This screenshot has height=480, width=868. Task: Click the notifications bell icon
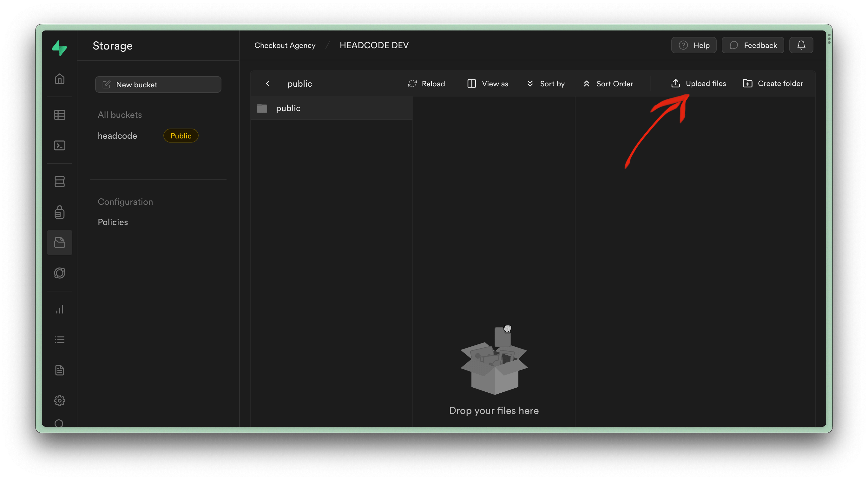pos(801,45)
